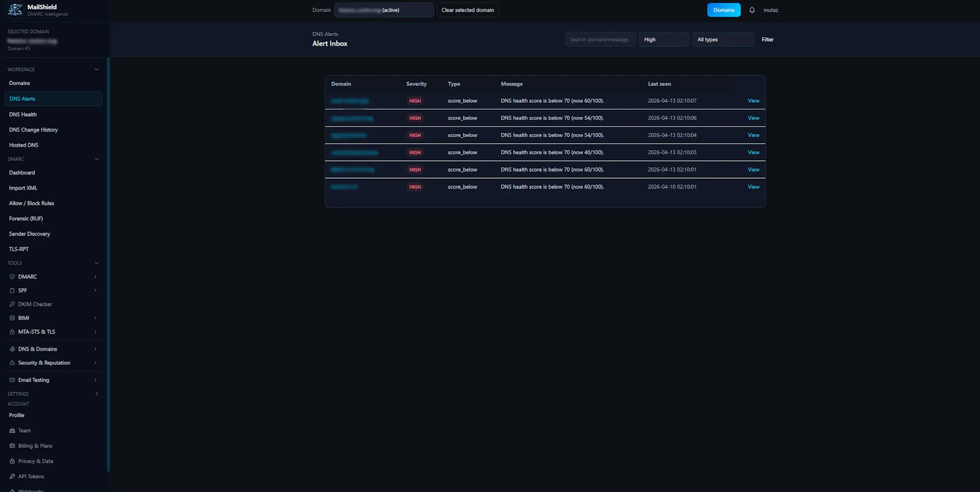
Task: Click the BIMI tool icon
Action: point(12,318)
